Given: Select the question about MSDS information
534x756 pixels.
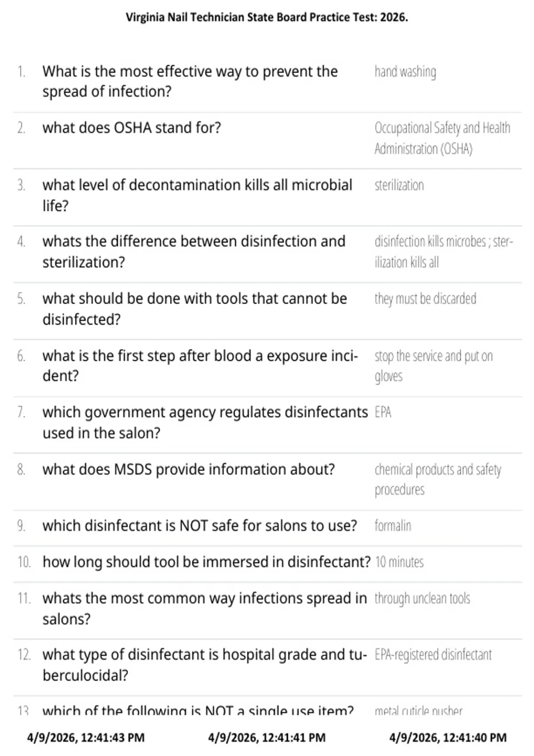Looking at the screenshot, I should [189, 469].
